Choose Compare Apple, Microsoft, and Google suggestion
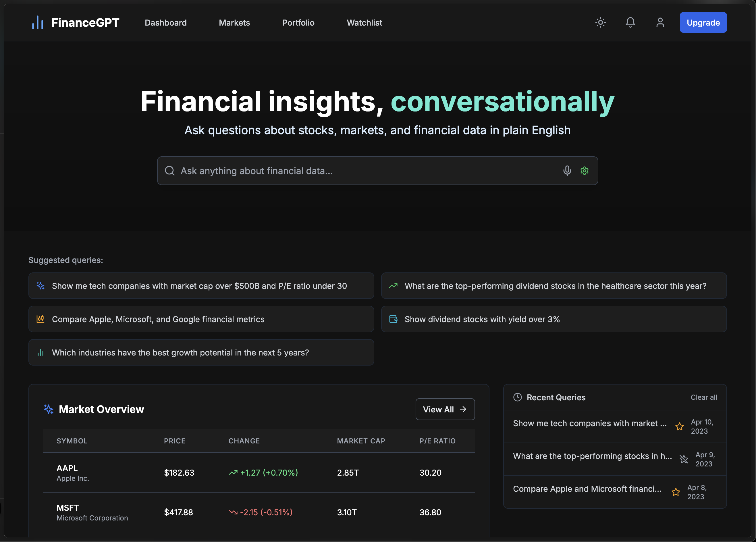The width and height of the screenshot is (756, 542). [201, 319]
